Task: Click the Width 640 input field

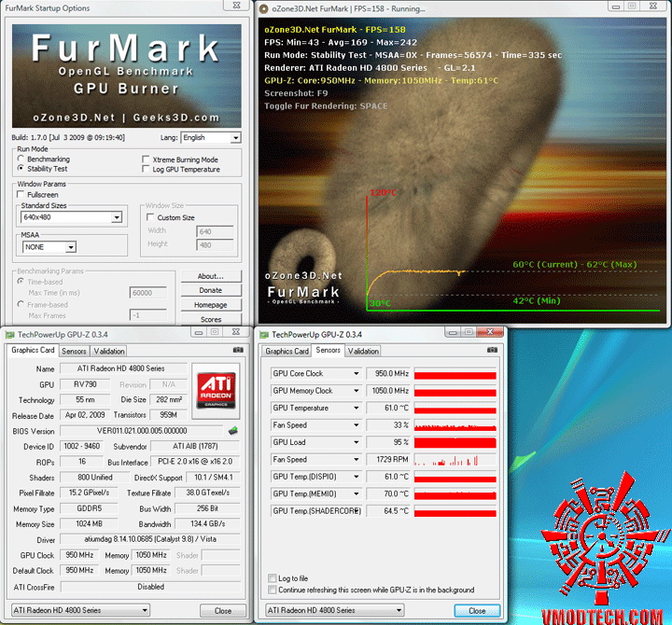Action: (215, 231)
